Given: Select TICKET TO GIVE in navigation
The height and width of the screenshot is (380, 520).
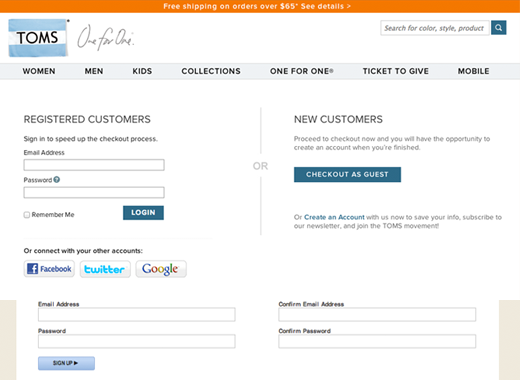Looking at the screenshot, I should (x=396, y=71).
